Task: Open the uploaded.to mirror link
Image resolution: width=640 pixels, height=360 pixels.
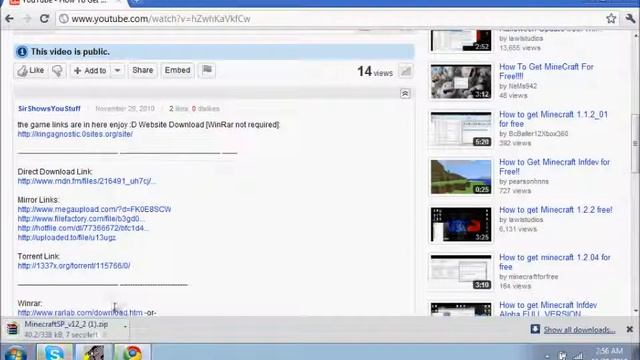Action: pos(67,238)
